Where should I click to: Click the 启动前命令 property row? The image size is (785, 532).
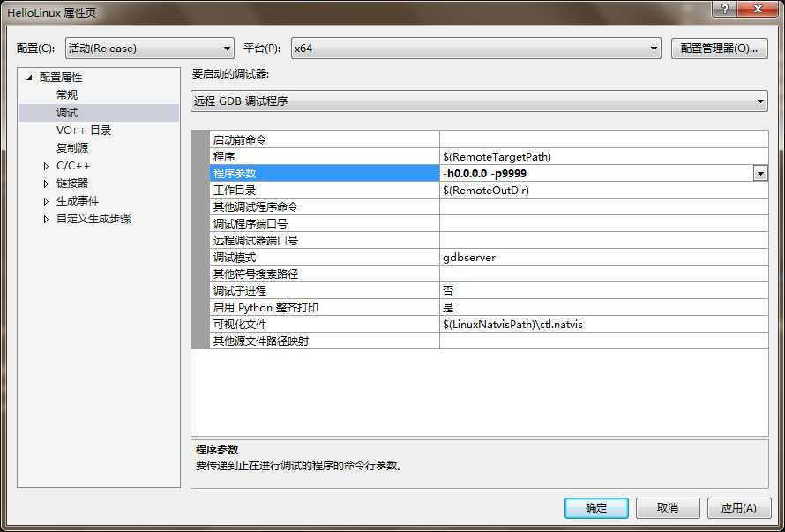click(489, 139)
